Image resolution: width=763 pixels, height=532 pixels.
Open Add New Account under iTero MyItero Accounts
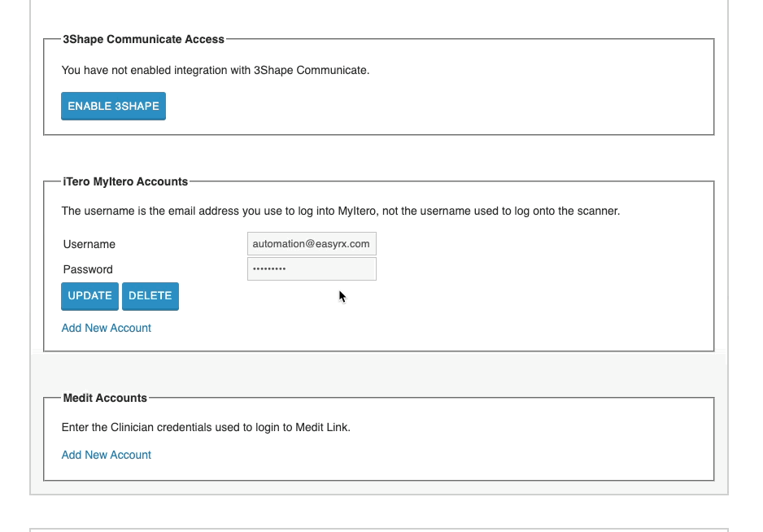pyautogui.click(x=106, y=328)
